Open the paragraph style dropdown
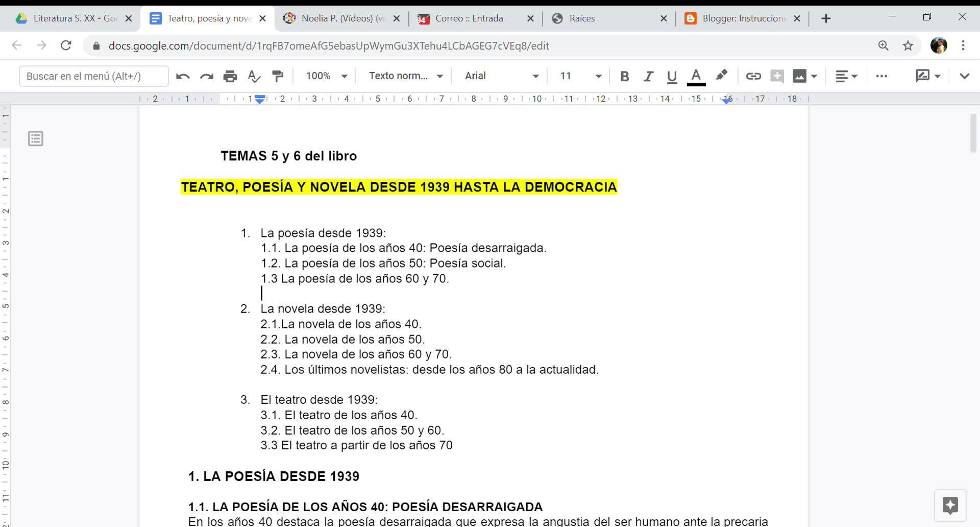Screen dimensions: 980x527 click(x=406, y=76)
